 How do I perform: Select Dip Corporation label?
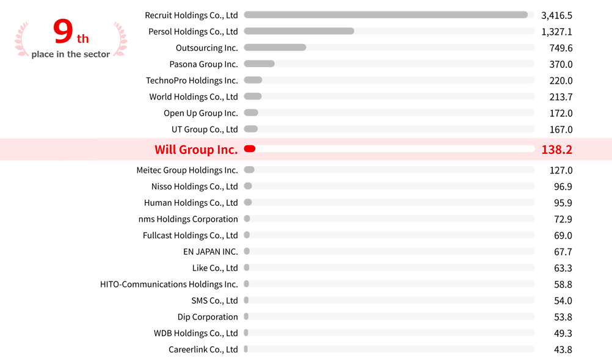(208, 317)
